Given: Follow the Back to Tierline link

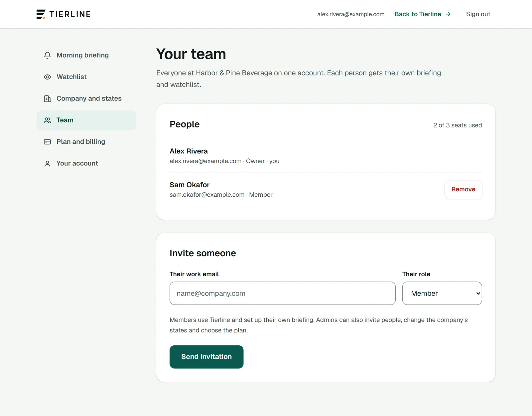Looking at the screenshot, I should 423,14.
